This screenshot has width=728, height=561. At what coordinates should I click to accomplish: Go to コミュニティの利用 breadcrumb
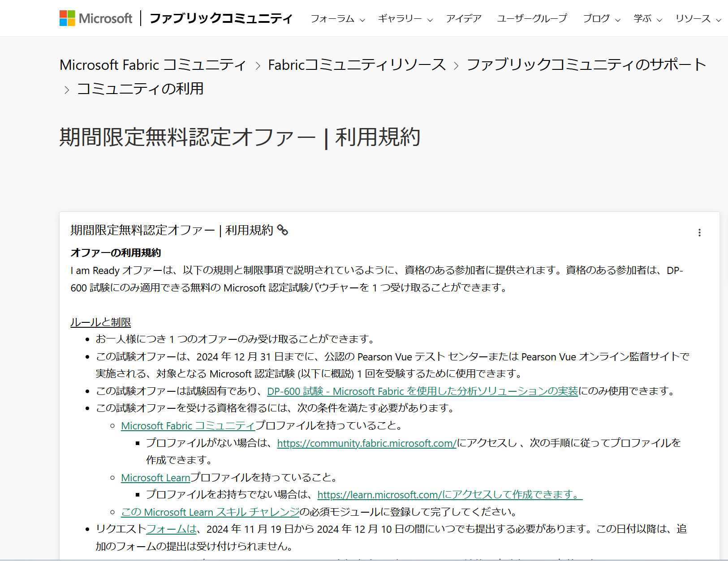140,89
